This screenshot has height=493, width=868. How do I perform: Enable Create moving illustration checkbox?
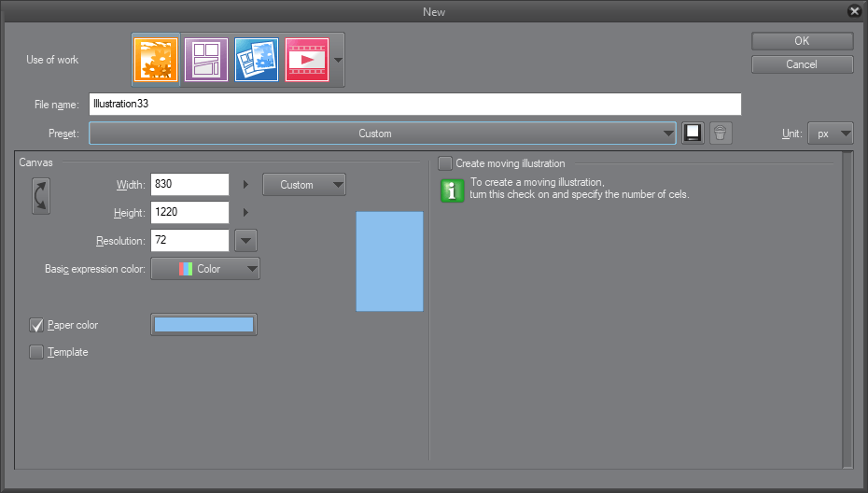click(445, 163)
